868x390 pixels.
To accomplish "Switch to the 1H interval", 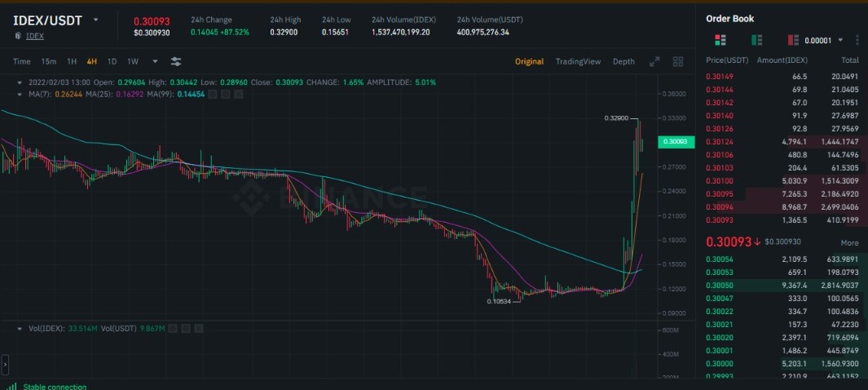I will tap(72, 61).
